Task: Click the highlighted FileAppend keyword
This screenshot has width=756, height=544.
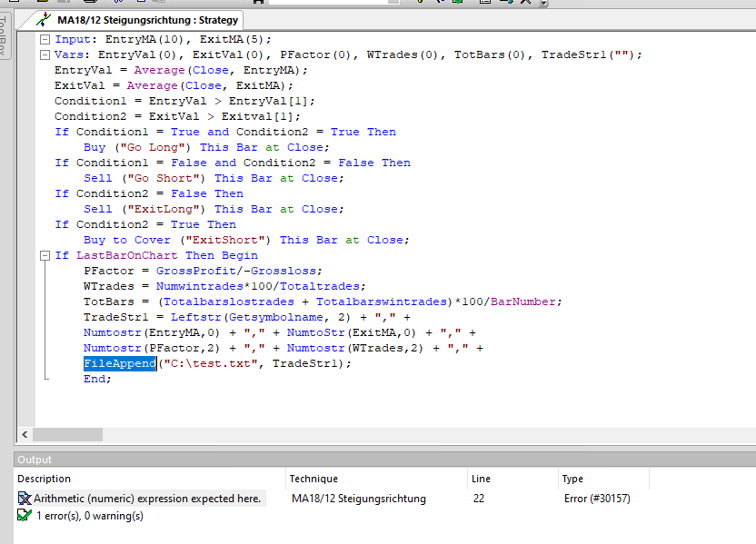Action: pos(120,363)
